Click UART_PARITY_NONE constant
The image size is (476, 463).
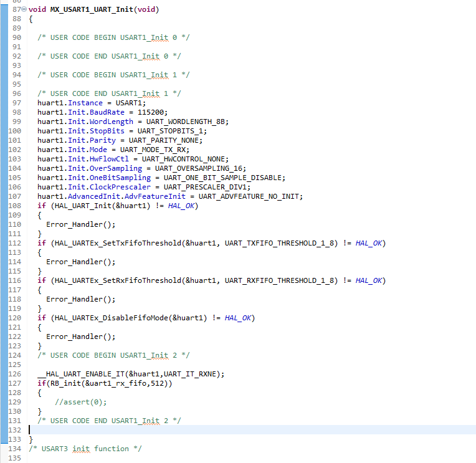164,140
